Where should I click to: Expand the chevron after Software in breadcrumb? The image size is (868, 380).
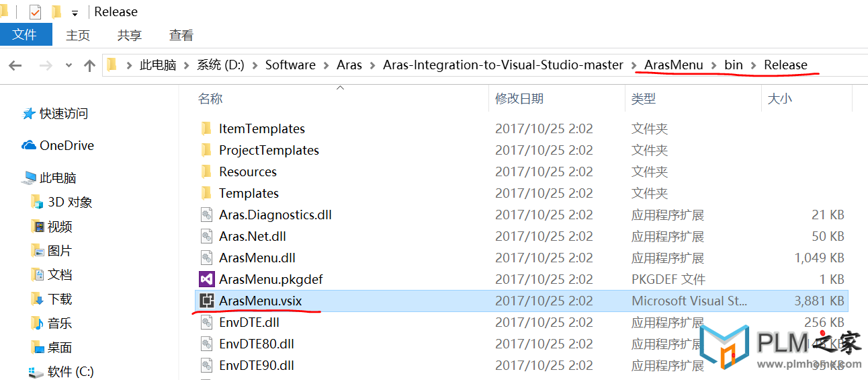326,65
